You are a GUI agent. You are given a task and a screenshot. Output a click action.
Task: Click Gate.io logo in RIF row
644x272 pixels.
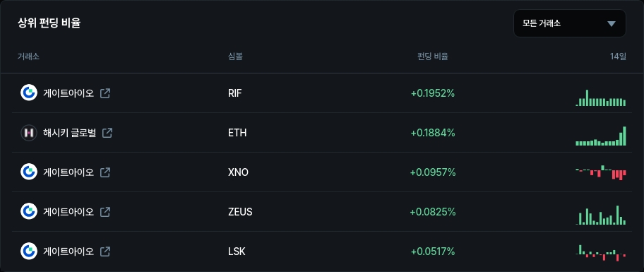click(29, 93)
